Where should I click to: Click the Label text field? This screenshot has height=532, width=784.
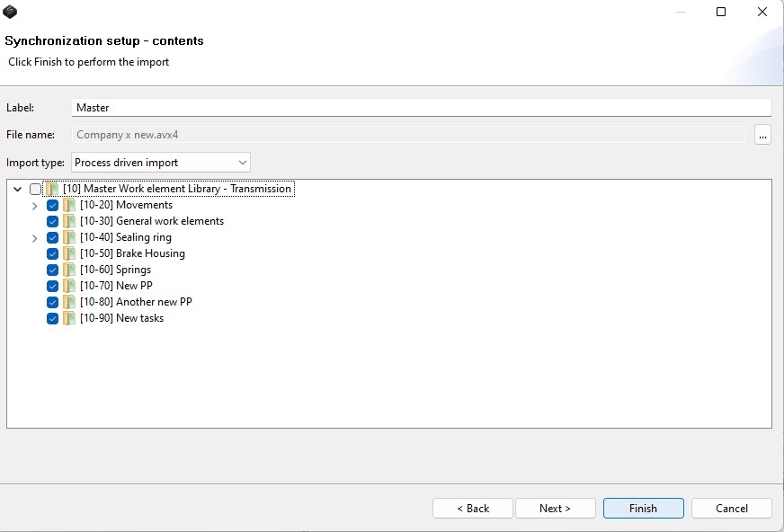(x=421, y=108)
